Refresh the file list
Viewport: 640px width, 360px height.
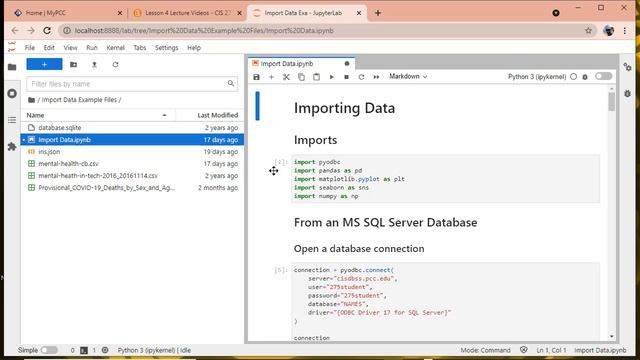click(x=116, y=64)
